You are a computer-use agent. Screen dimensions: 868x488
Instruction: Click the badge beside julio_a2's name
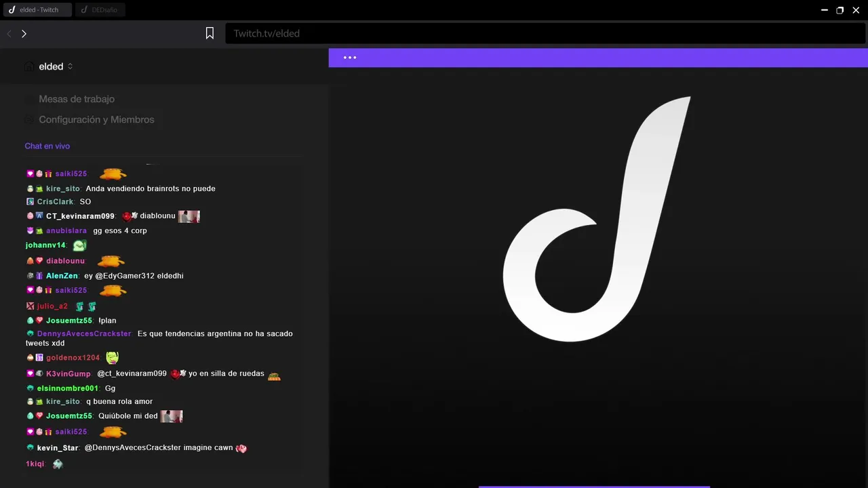coord(31,306)
